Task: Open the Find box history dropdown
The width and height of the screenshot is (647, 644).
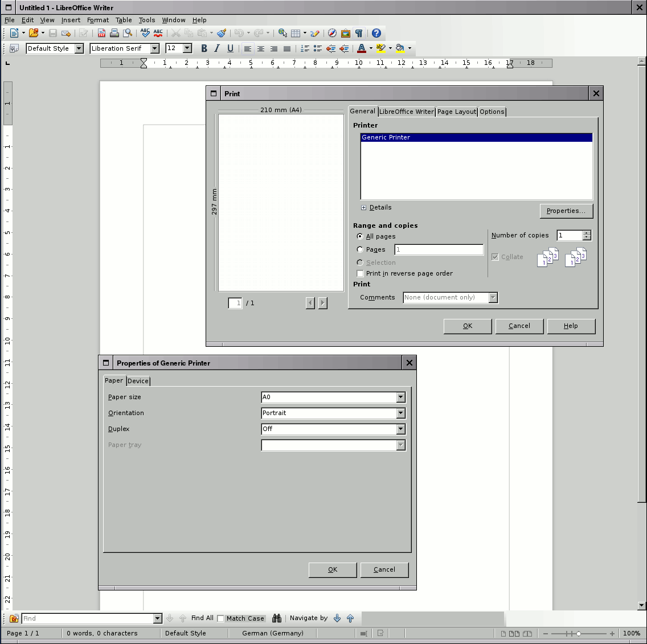Action: click(158, 618)
